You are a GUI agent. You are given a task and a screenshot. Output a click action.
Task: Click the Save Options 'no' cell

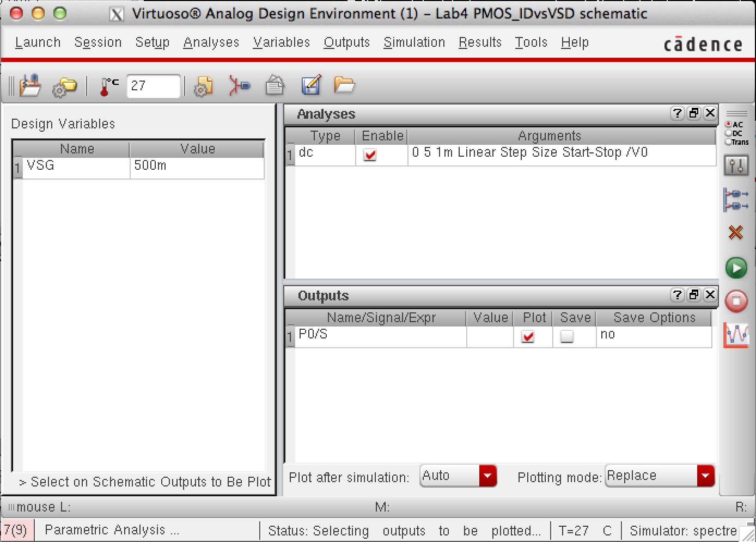[x=654, y=336]
